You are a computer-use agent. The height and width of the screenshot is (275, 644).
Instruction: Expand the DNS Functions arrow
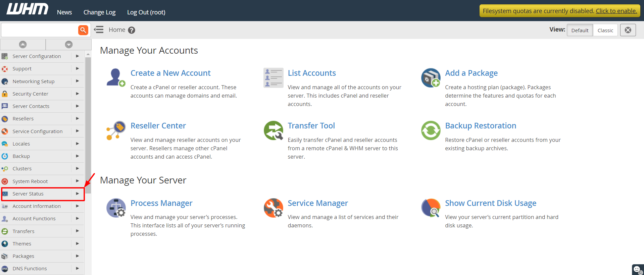78,268
